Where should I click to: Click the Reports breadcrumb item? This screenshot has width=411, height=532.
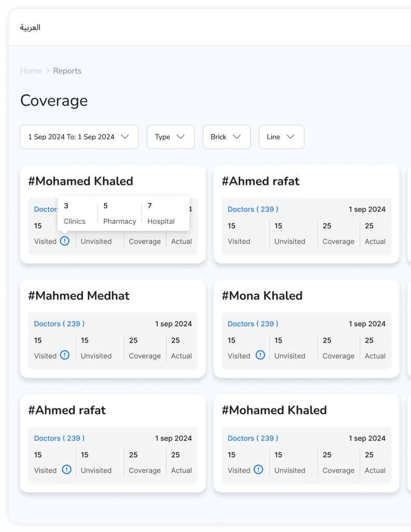67,71
